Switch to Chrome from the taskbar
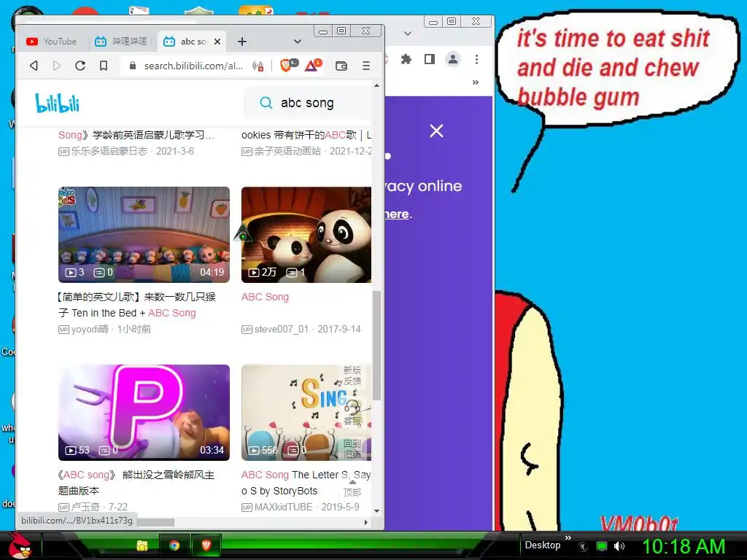Image resolution: width=747 pixels, height=560 pixels. tap(174, 545)
